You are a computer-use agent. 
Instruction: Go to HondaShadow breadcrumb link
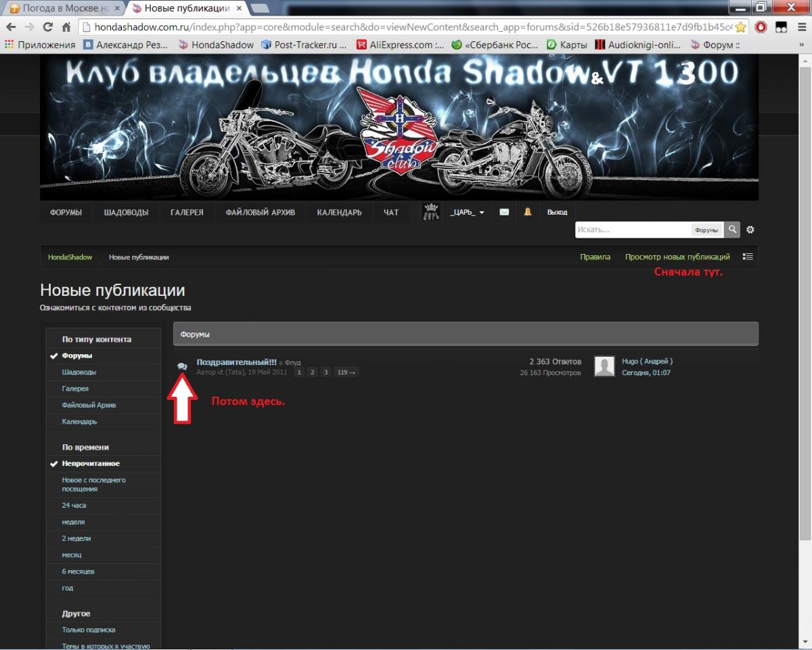coord(70,257)
